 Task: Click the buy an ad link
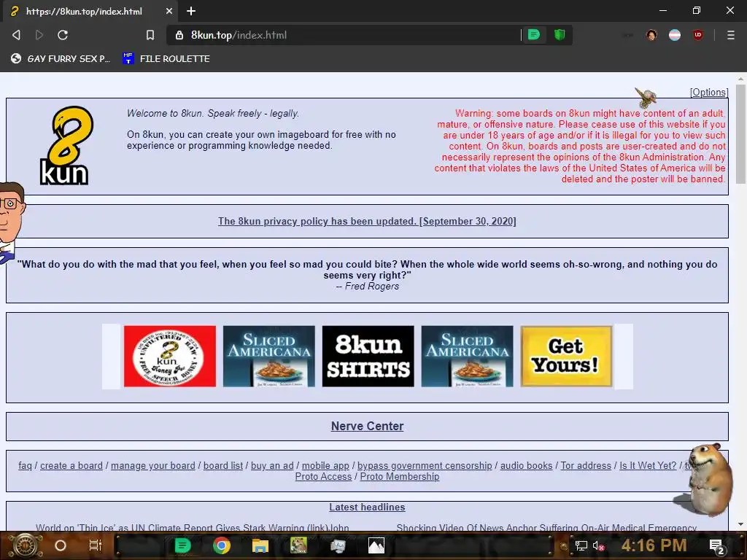click(x=273, y=465)
